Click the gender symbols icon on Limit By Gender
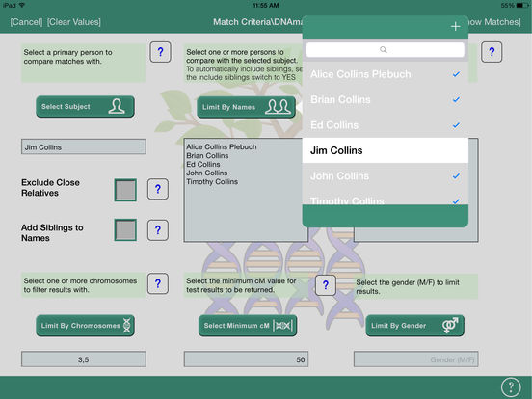The height and width of the screenshot is (399, 532). tap(450, 325)
